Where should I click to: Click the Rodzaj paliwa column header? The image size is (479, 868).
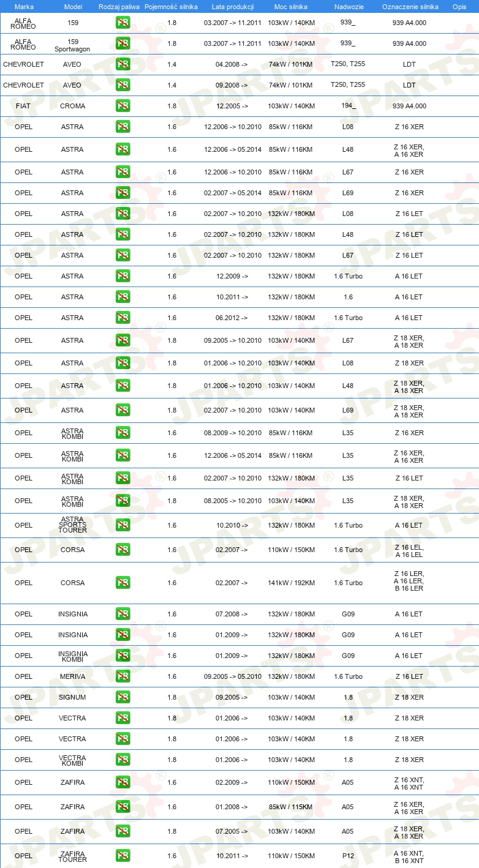pos(119,6)
